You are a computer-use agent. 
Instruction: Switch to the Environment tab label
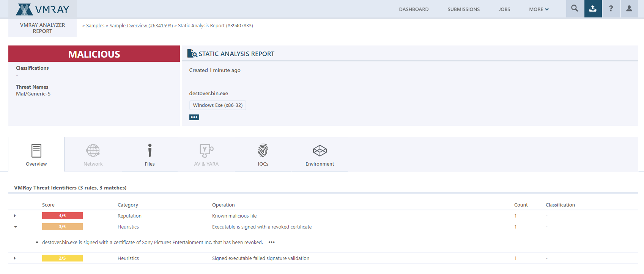click(320, 164)
